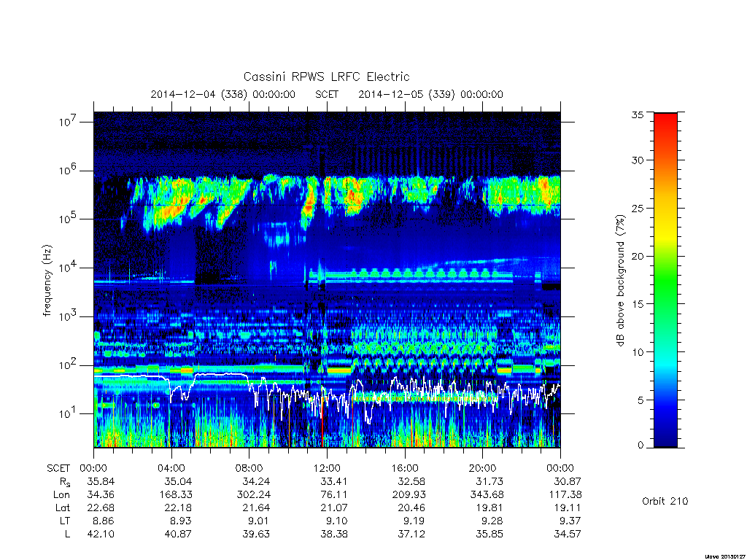Click the end date '2014-12-05 (339) 00:00:00'
This screenshot has height=560, width=747.
430,94
